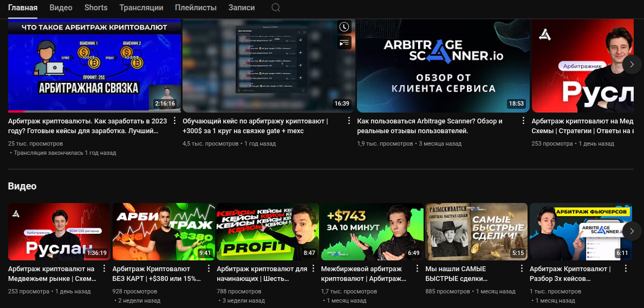
Task: Open options menu for 'Мы нашли САМЫЕ БЫСТРЫЕ сделки'
Action: click(x=521, y=268)
